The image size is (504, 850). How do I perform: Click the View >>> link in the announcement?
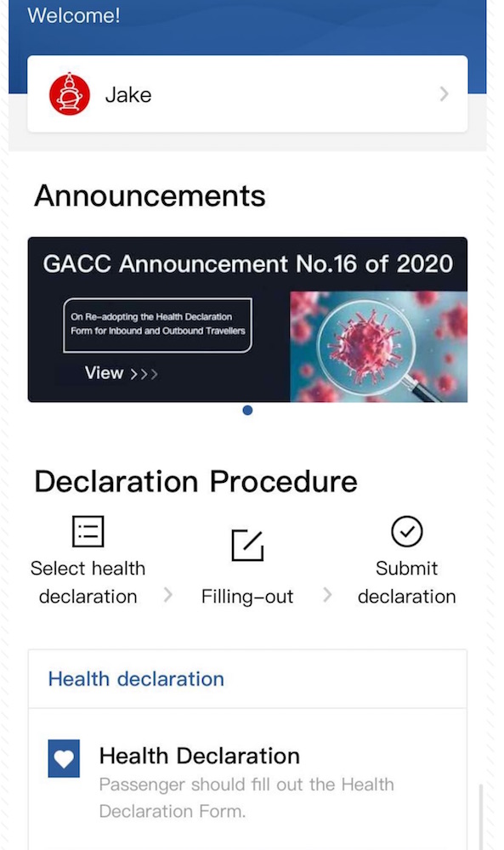[x=121, y=373]
